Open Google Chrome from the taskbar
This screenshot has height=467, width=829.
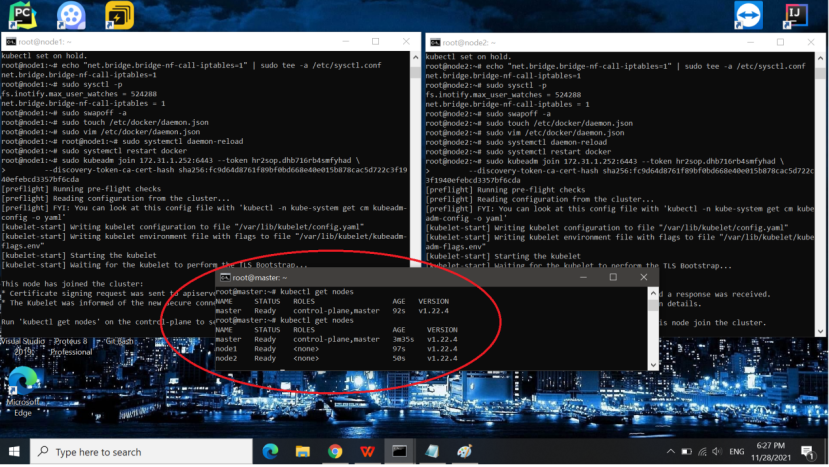pyautogui.click(x=335, y=451)
